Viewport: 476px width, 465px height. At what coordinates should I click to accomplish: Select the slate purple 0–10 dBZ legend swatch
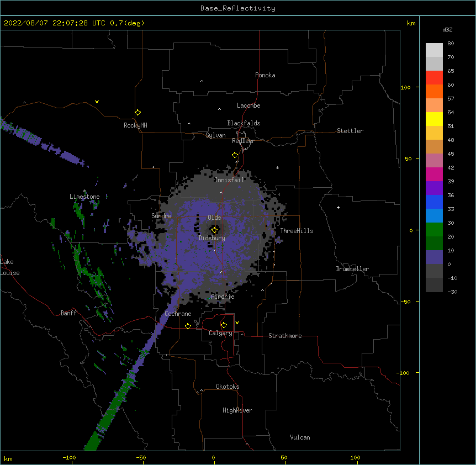(x=434, y=257)
